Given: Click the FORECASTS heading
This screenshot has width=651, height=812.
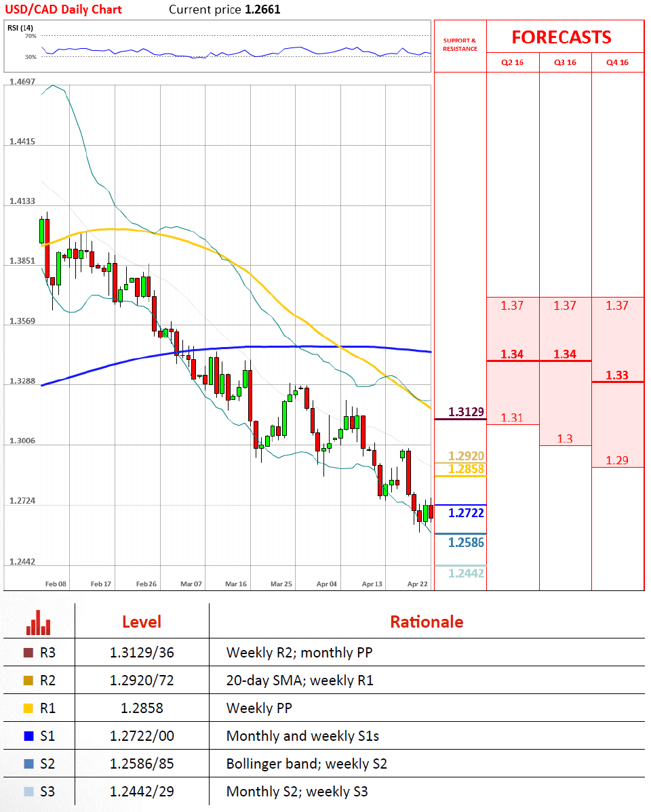Looking at the screenshot, I should pos(561,37).
